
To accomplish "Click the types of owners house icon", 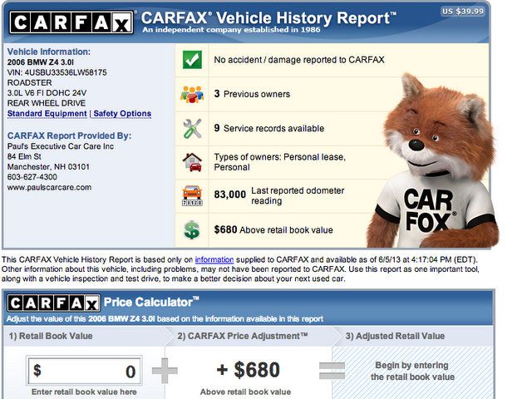I will (192, 161).
